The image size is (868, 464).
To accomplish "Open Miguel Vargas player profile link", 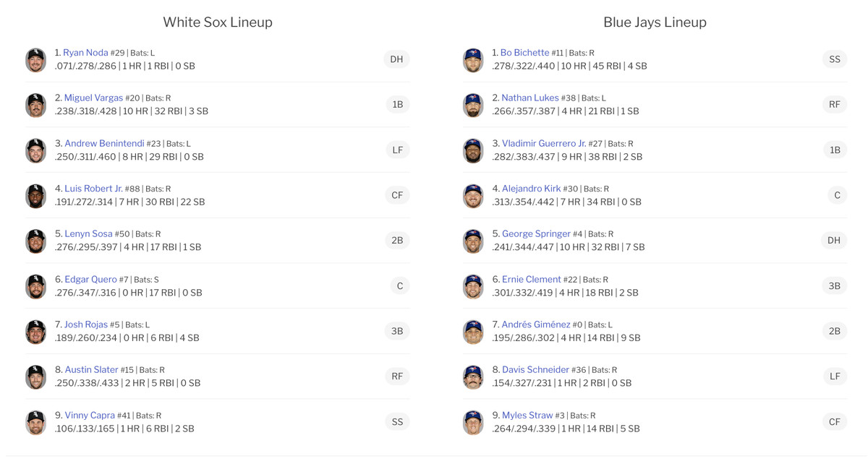I will (x=93, y=98).
